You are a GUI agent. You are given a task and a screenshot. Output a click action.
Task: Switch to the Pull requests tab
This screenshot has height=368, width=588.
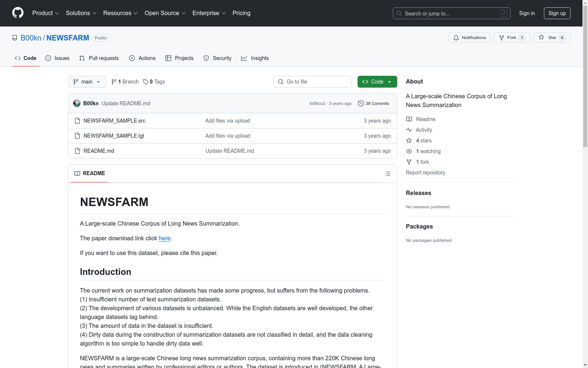click(x=99, y=58)
